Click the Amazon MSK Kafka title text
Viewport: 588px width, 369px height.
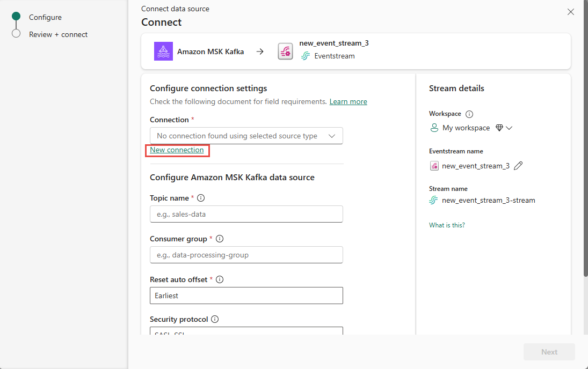pos(210,51)
